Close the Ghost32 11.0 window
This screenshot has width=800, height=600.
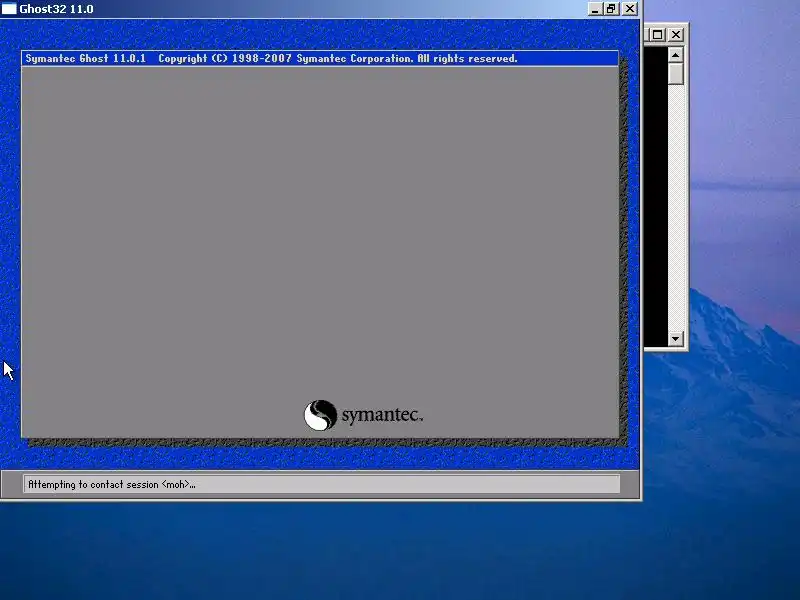[x=630, y=9]
